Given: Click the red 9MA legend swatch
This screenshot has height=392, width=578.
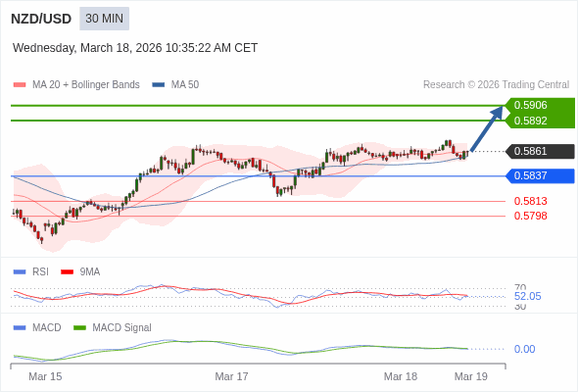Looking at the screenshot, I should 67,272.
